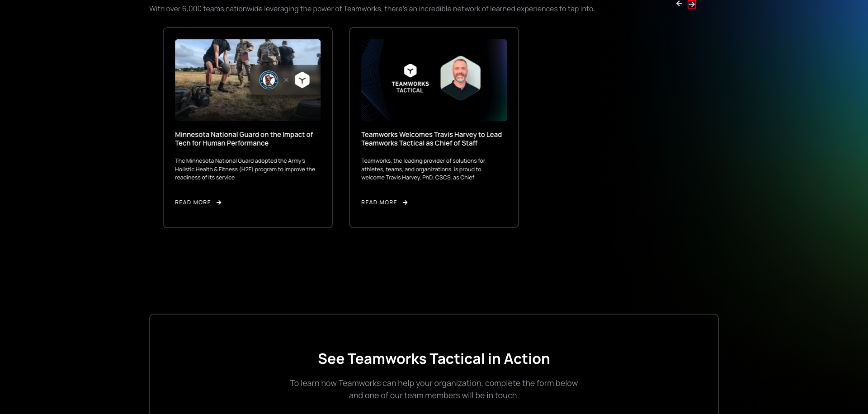Select the Teamworks Tactical hexagon logo
The image size is (868, 414).
tap(410, 71)
